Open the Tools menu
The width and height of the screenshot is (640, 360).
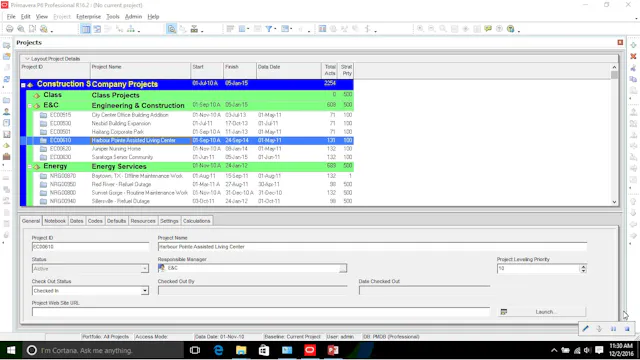(x=113, y=17)
